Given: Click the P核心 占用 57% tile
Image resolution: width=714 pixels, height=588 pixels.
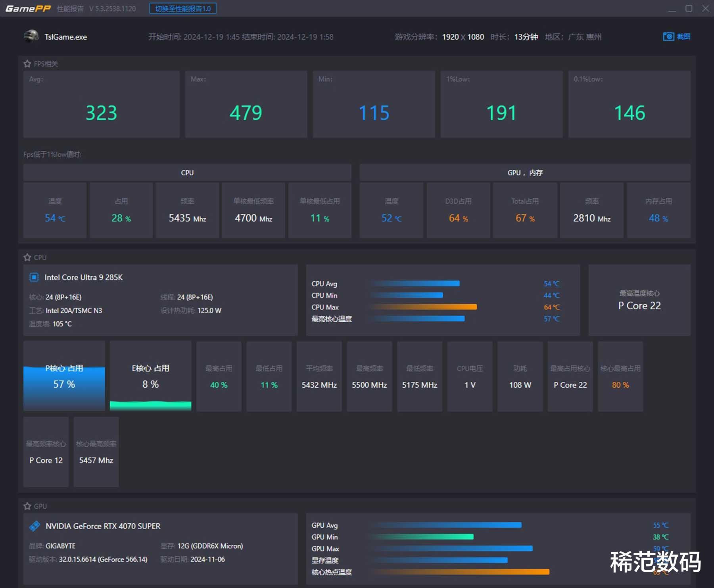Looking at the screenshot, I should [x=64, y=376].
